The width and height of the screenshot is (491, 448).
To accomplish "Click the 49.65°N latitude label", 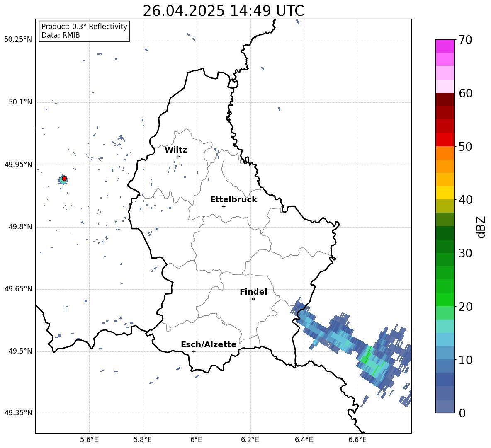I will click(18, 289).
